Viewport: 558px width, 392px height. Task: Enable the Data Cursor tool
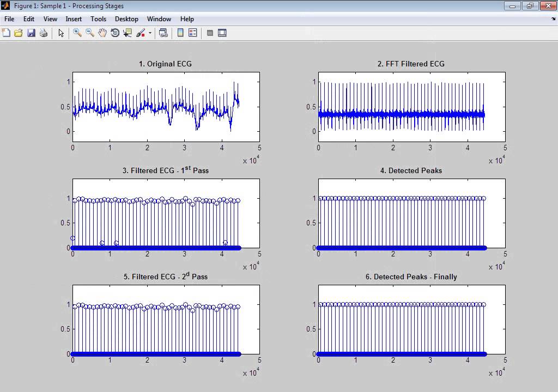click(128, 33)
